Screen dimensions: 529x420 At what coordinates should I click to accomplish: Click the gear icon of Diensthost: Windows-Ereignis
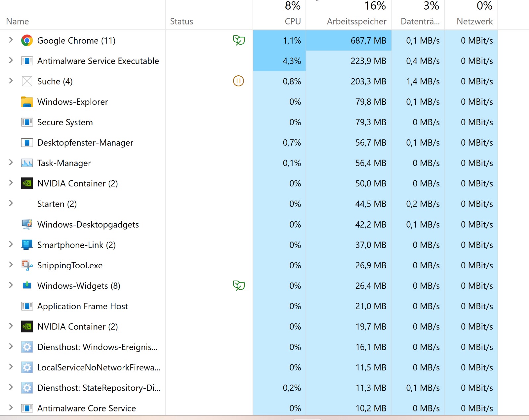tap(27, 347)
